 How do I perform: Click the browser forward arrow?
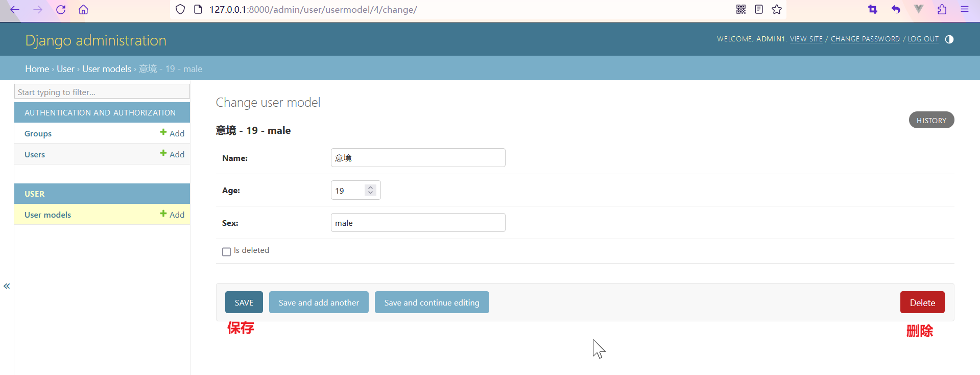click(x=38, y=9)
